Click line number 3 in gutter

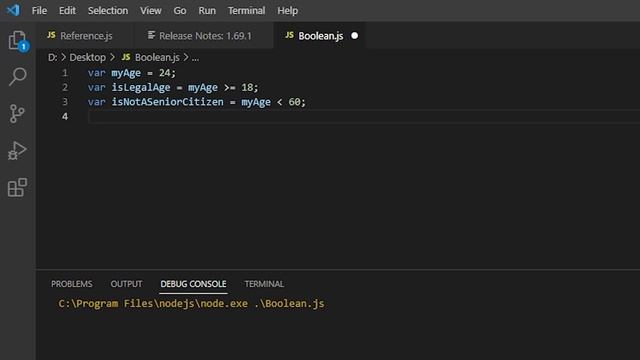(x=65, y=102)
